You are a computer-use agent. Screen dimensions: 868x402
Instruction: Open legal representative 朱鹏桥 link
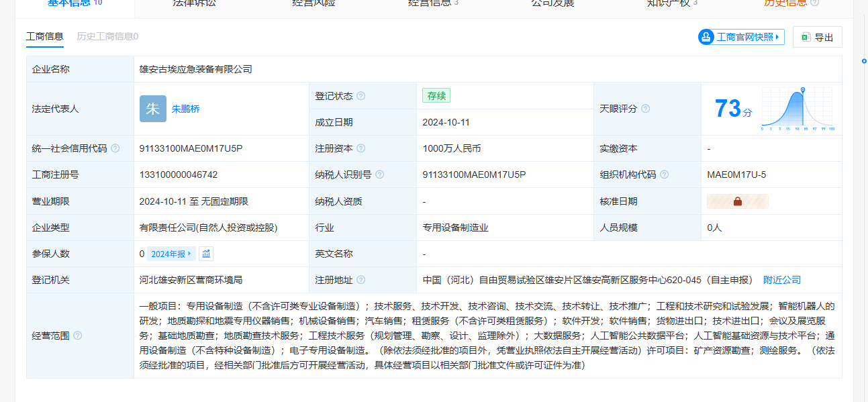(186, 109)
